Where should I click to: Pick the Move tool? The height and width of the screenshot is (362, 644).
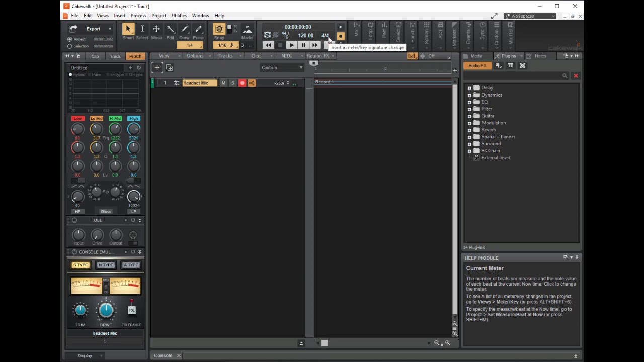click(x=156, y=30)
